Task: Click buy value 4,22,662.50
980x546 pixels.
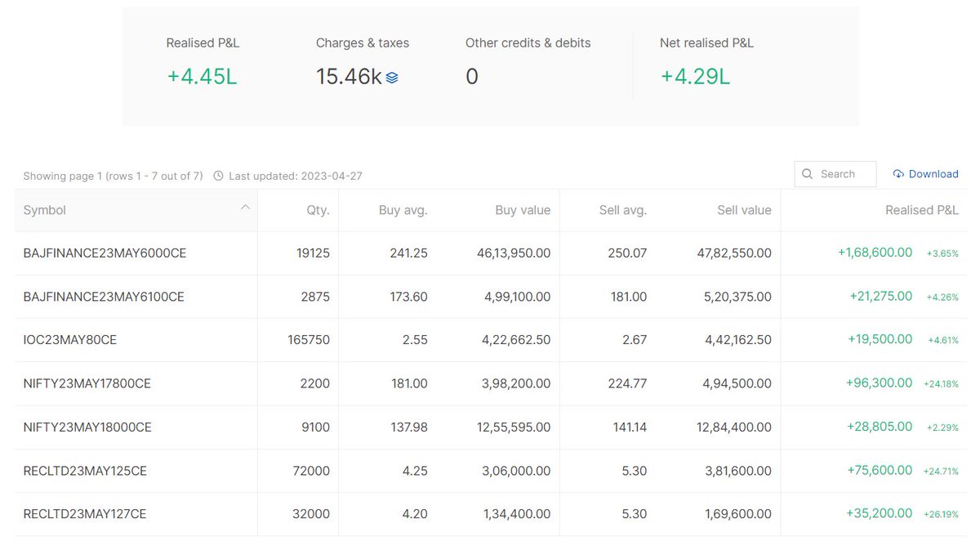Action: (517, 340)
